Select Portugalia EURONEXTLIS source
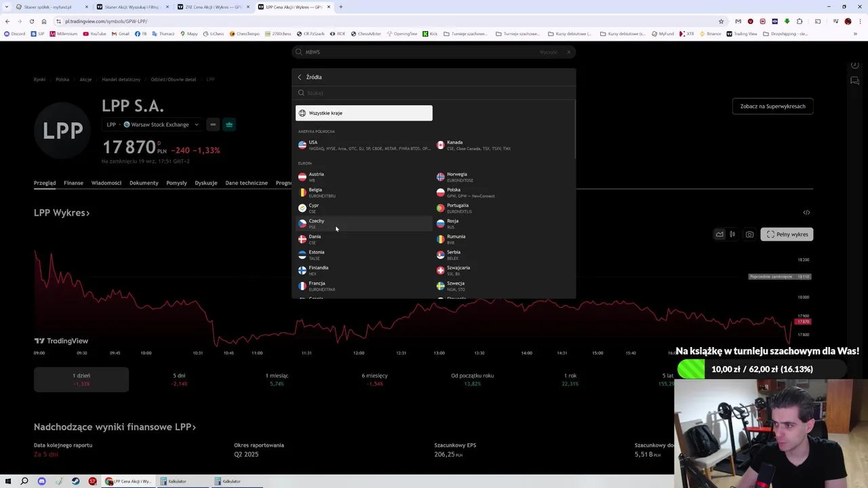Image resolution: width=868 pixels, height=488 pixels. (502, 208)
